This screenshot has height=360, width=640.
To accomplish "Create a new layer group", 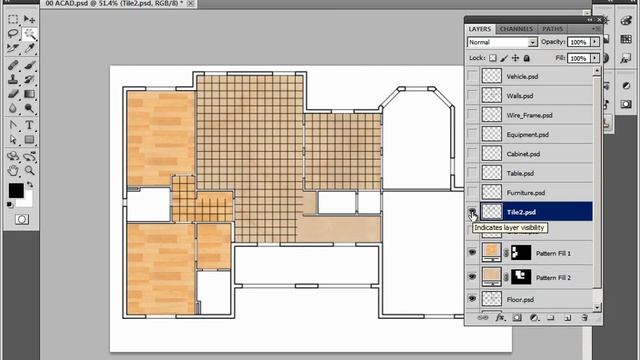I will click(x=551, y=318).
